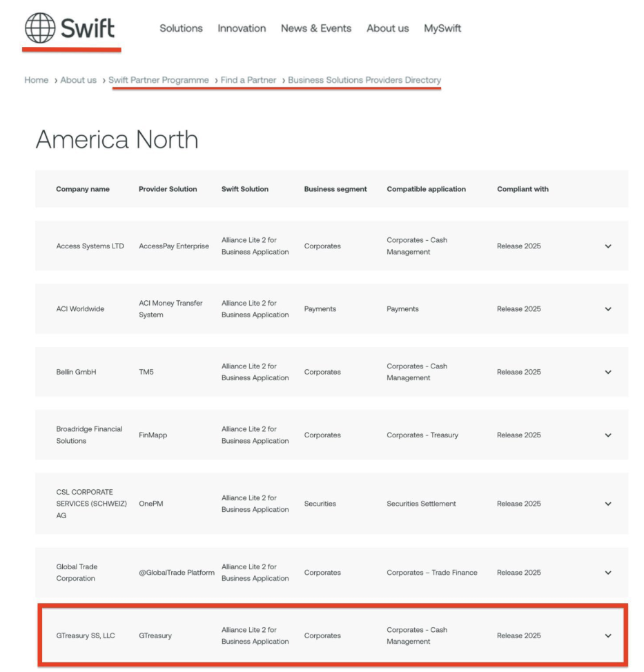Open the News & Events menu
644x672 pixels.
coord(316,28)
